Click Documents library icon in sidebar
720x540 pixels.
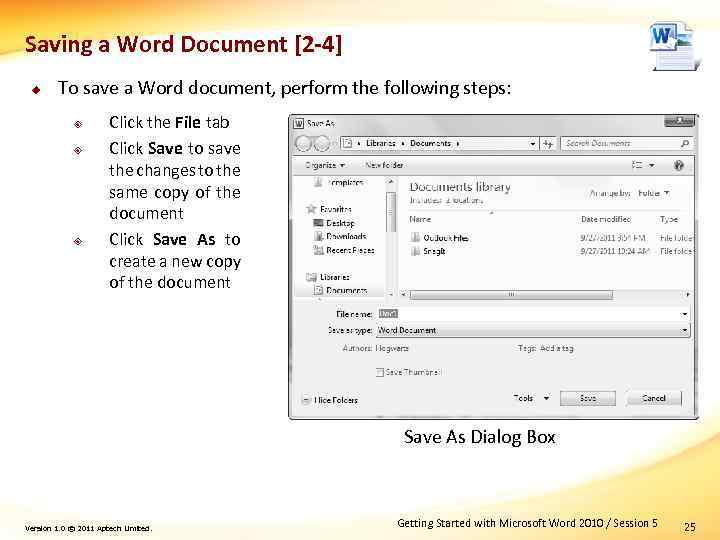pos(318,290)
